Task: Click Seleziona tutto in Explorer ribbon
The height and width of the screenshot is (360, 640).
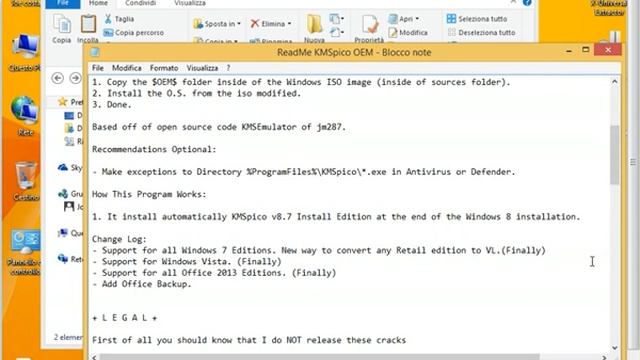Action: pos(477,19)
